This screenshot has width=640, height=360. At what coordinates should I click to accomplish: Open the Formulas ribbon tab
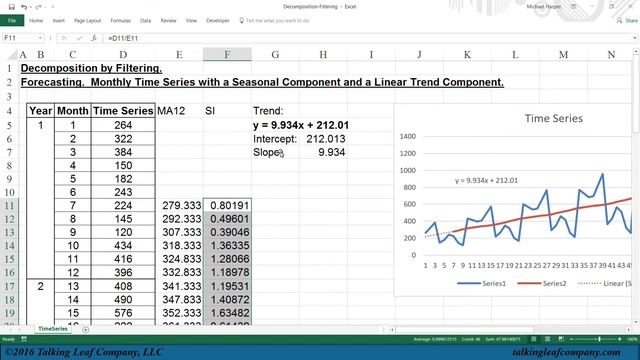pos(120,20)
